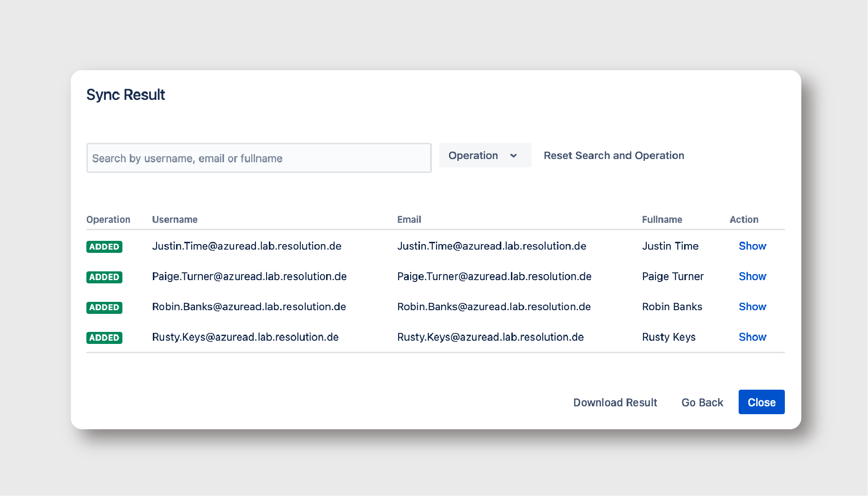The width and height of the screenshot is (868, 496).
Task: Click fullname Robin Banks
Action: pos(672,306)
